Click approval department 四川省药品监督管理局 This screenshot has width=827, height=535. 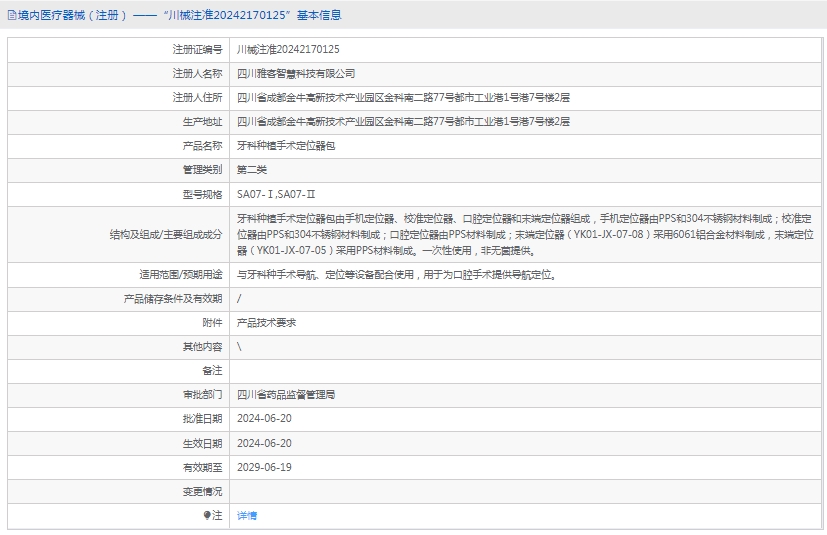point(286,395)
